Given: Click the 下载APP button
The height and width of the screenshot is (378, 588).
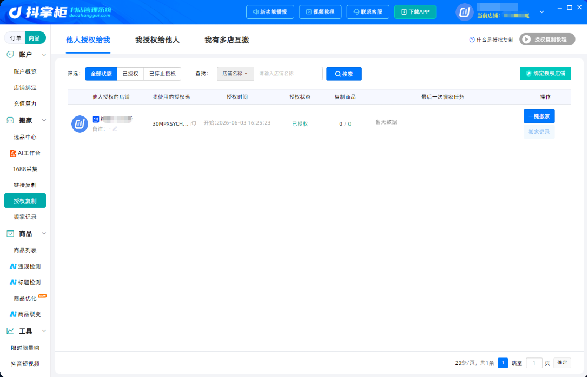Looking at the screenshot, I should click(415, 12).
